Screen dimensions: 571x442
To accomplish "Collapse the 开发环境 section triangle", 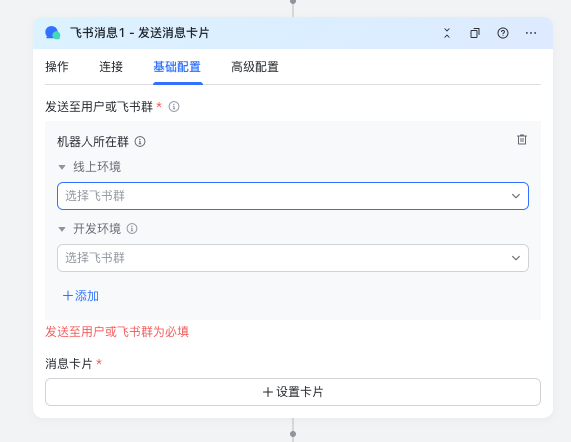I will (x=62, y=229).
